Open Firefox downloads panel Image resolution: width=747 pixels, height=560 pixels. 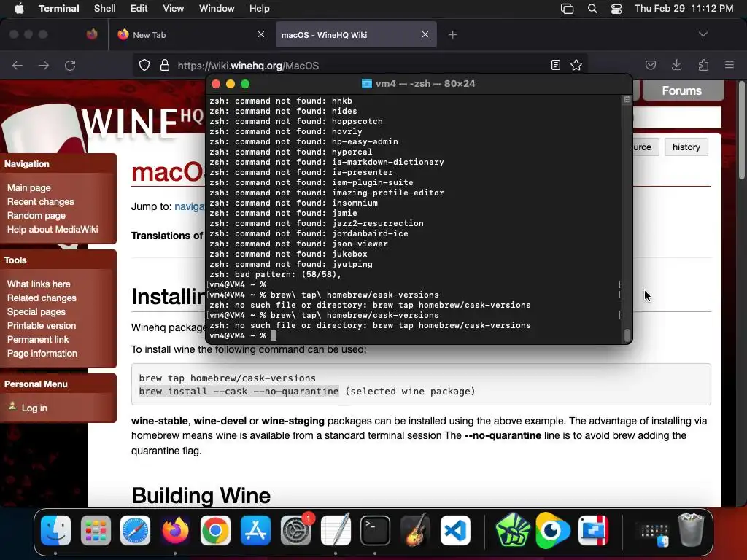(676, 65)
